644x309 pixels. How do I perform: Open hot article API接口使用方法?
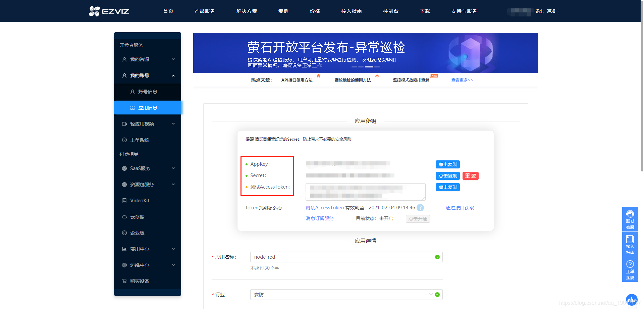(297, 80)
